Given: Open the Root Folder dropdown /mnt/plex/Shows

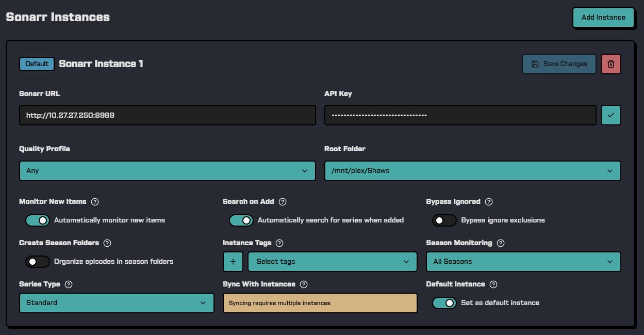Looking at the screenshot, I should (x=472, y=171).
